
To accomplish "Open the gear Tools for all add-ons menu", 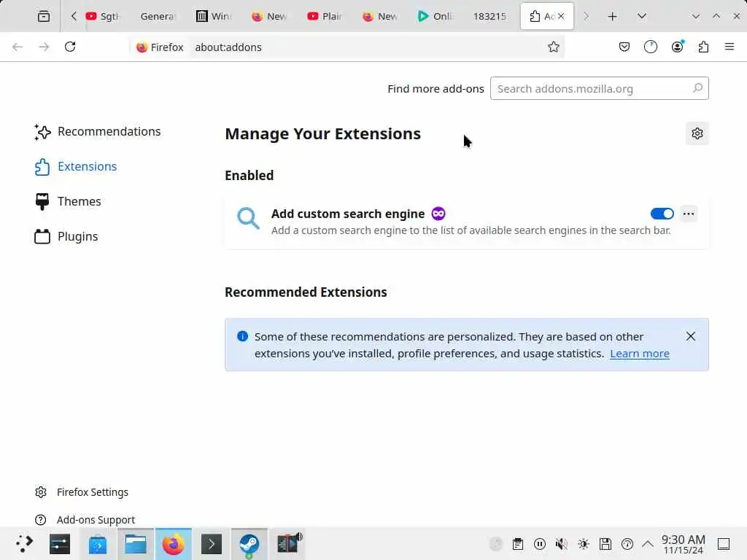I will pyautogui.click(x=697, y=134).
